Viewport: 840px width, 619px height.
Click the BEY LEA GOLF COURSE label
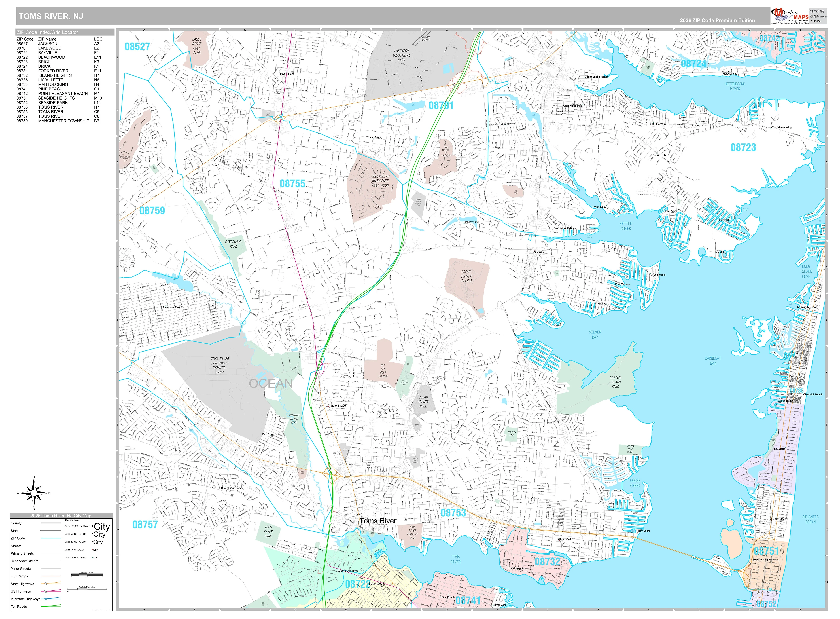[x=383, y=371]
